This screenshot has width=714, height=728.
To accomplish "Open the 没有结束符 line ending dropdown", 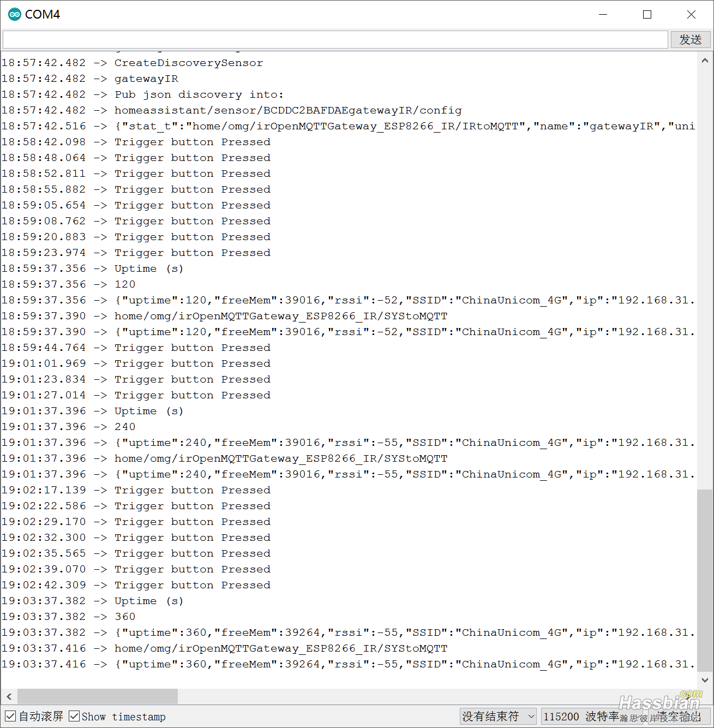I will tap(498, 717).
